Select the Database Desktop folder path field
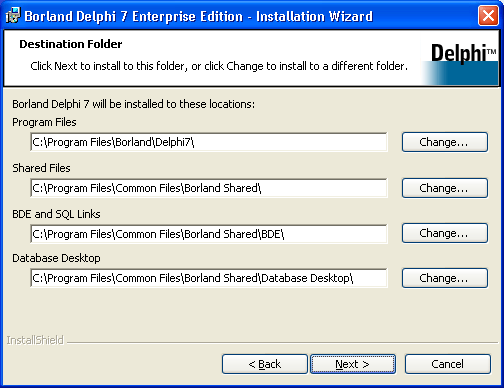The width and height of the screenshot is (504, 388). click(x=209, y=278)
